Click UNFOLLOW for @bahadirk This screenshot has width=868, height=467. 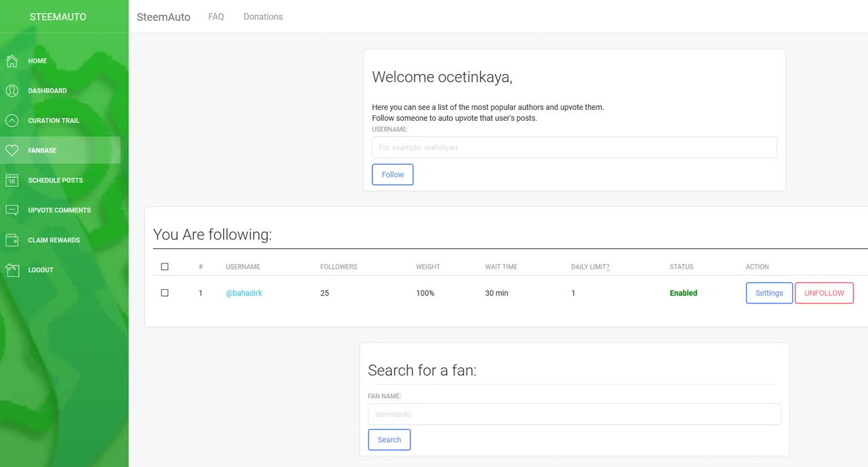tap(824, 293)
